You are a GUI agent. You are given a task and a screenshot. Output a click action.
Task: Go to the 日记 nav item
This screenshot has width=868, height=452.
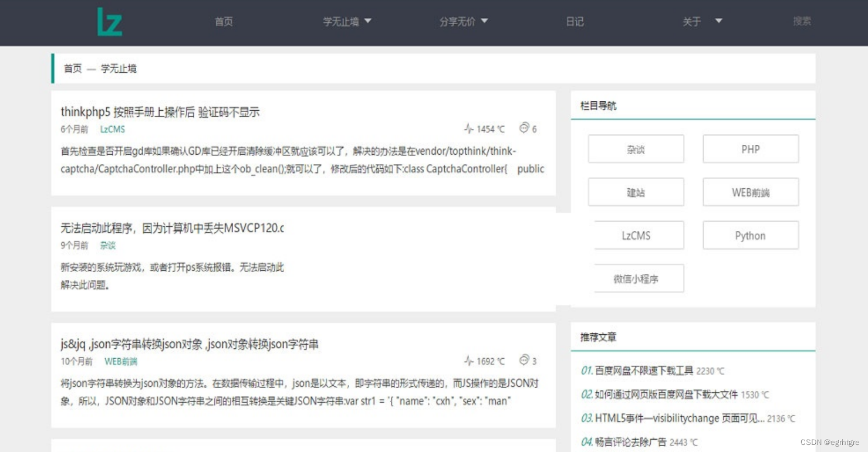coord(575,22)
